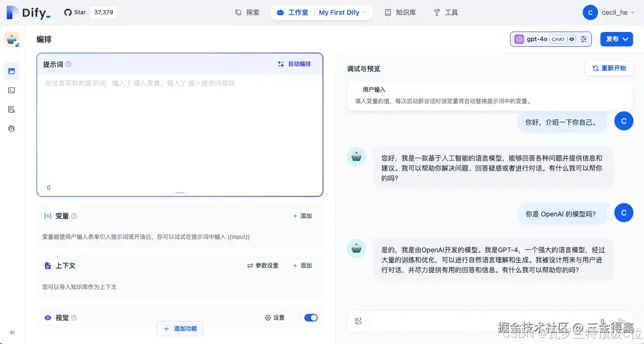The height and width of the screenshot is (344, 644).
Task: Open the 工作室 tab
Action: click(x=293, y=12)
